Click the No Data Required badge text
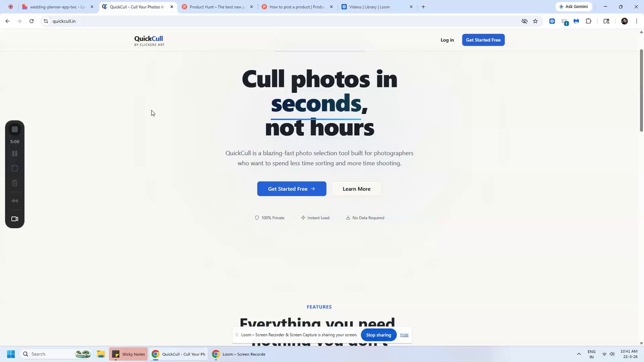The image size is (644, 362). pyautogui.click(x=368, y=218)
